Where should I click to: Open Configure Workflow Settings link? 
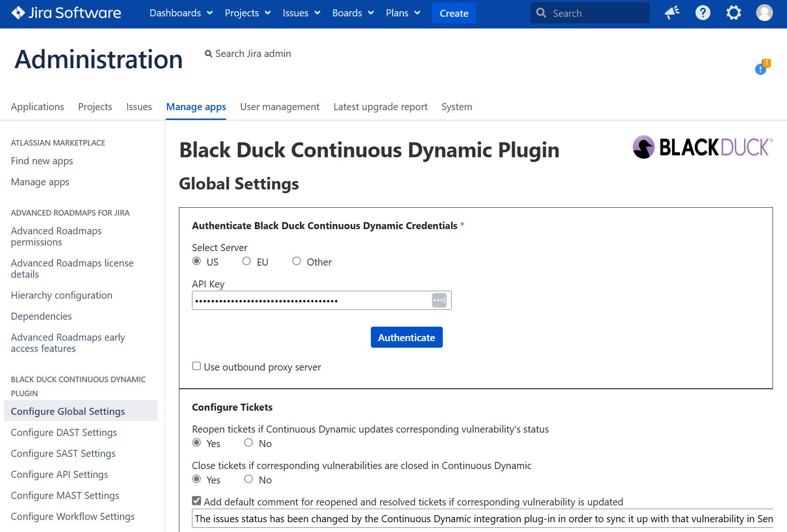coord(73,517)
